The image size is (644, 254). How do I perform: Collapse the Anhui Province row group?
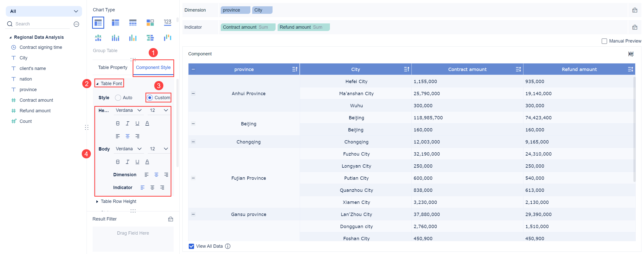193,94
